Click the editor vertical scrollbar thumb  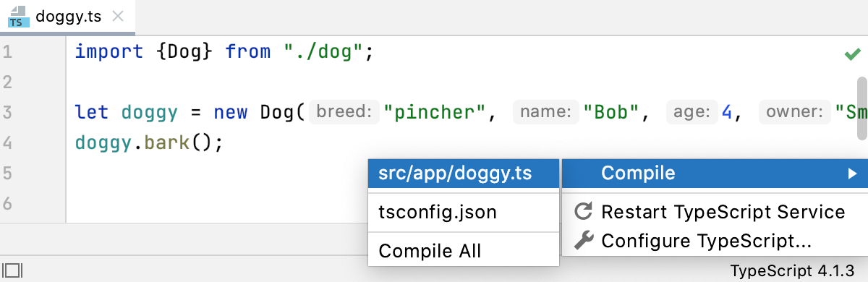861,108
